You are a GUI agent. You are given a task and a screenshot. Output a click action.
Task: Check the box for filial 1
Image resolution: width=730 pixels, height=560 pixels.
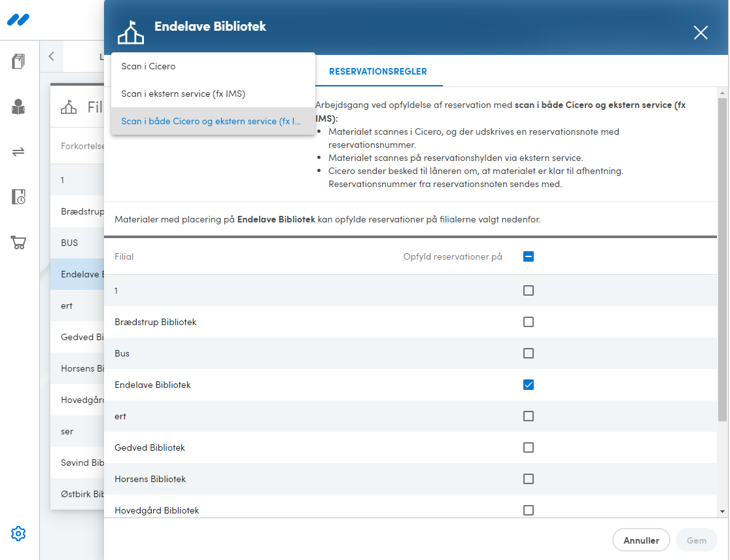click(529, 290)
